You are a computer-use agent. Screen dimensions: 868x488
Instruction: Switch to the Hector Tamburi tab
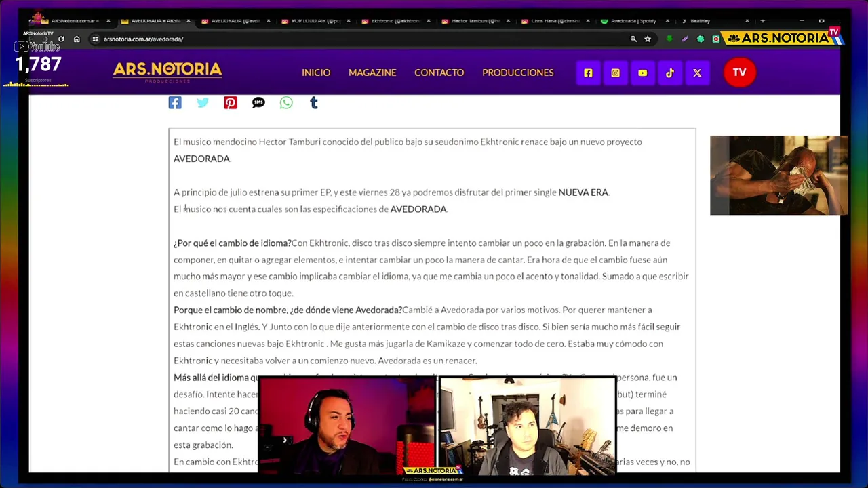point(475,21)
